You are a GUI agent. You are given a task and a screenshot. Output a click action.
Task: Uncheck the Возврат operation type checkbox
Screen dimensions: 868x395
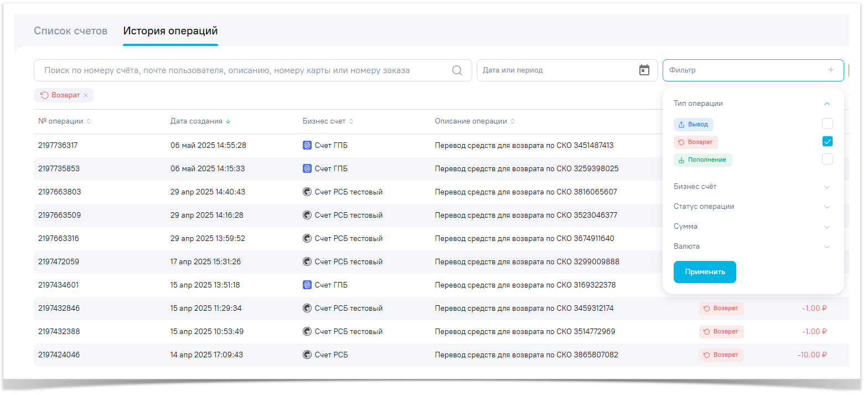pyautogui.click(x=827, y=142)
